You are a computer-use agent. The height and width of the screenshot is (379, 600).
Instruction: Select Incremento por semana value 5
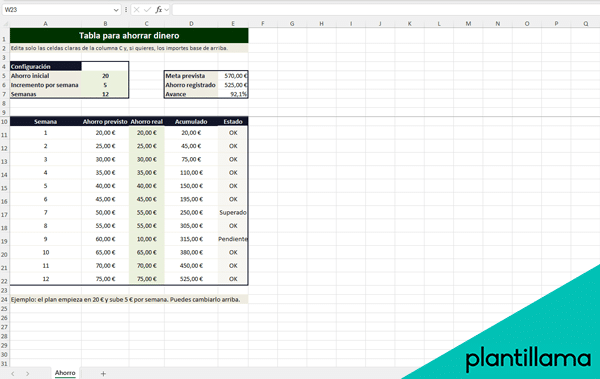[x=105, y=85]
